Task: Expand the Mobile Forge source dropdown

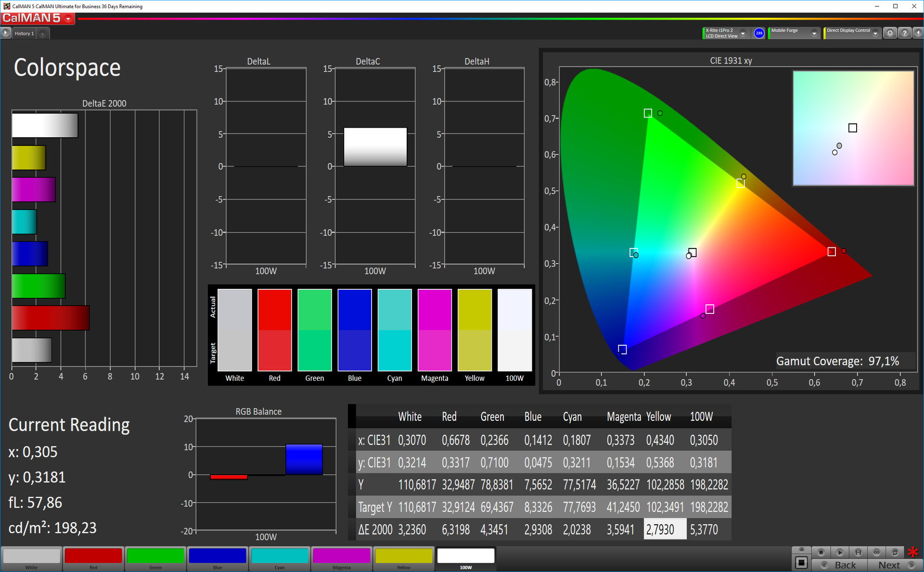Action: (x=814, y=33)
